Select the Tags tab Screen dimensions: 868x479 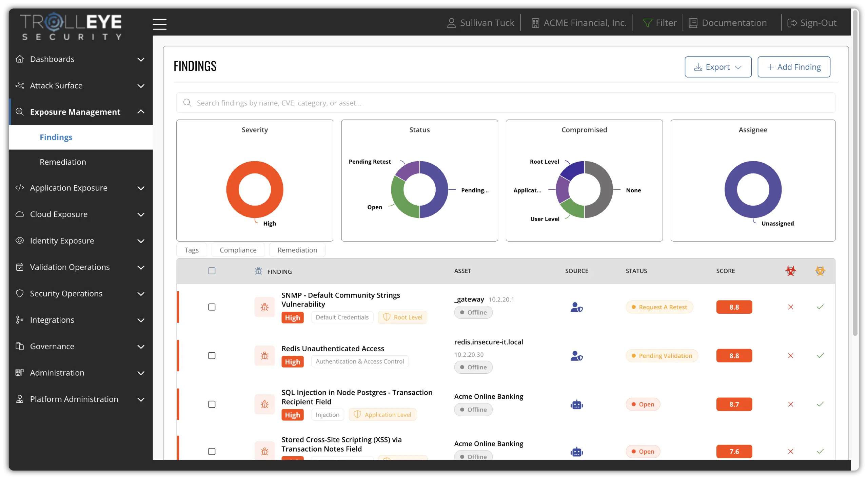(192, 250)
